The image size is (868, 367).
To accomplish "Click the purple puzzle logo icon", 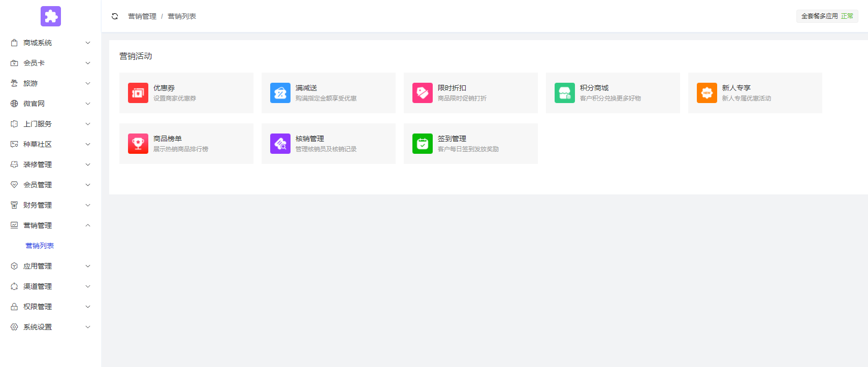I will click(x=51, y=16).
